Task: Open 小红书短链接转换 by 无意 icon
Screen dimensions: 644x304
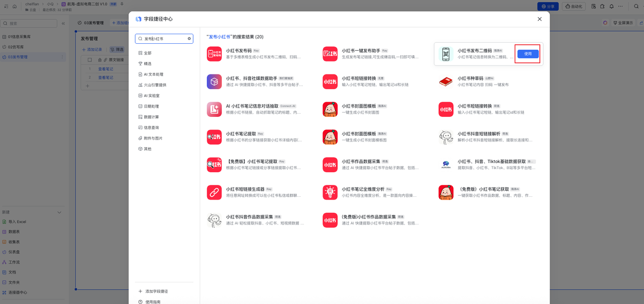Action: [330, 82]
